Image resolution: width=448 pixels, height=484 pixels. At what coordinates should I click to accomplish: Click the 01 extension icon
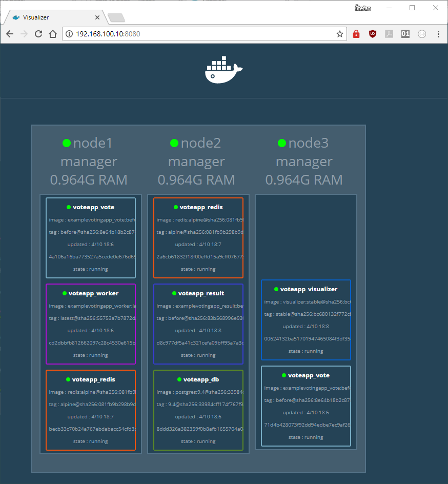pyautogui.click(x=405, y=34)
